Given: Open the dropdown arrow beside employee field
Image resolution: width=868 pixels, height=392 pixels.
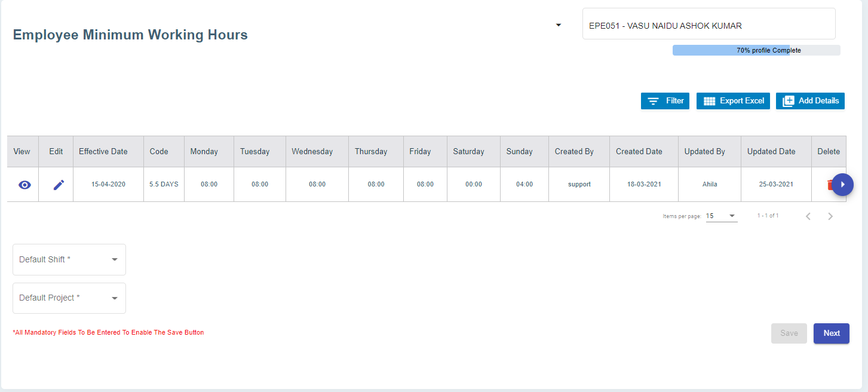Looking at the screenshot, I should (559, 25).
